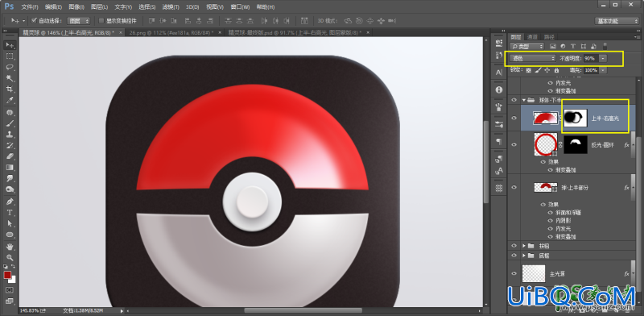Open the Character panel icon
The height and width of the screenshot is (316, 644).
[x=499, y=73]
